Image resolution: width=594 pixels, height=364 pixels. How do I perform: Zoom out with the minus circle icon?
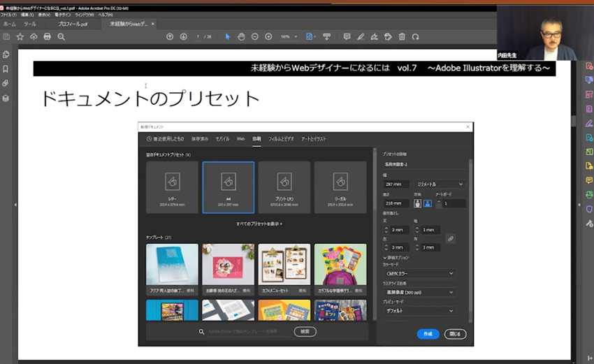pyautogui.click(x=254, y=37)
